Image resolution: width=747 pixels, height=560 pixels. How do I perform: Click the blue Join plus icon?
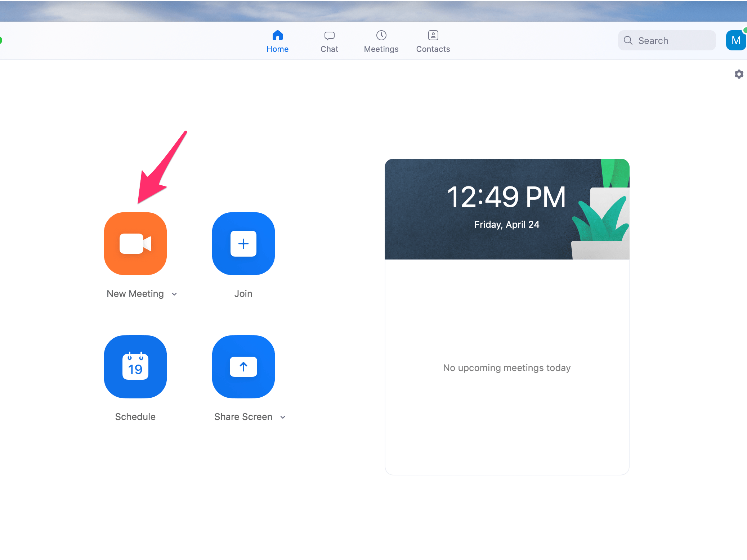coord(243,244)
